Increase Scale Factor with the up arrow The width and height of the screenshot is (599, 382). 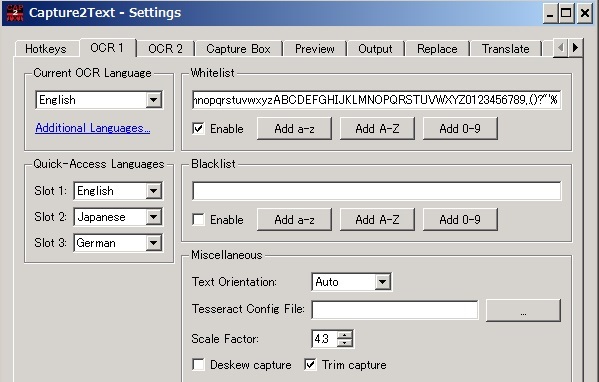coord(345,335)
